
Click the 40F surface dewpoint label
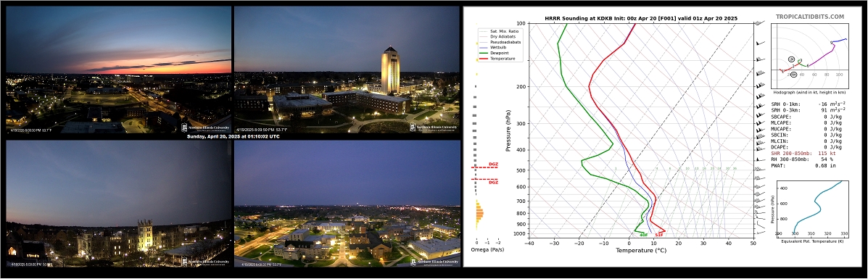pos(644,236)
